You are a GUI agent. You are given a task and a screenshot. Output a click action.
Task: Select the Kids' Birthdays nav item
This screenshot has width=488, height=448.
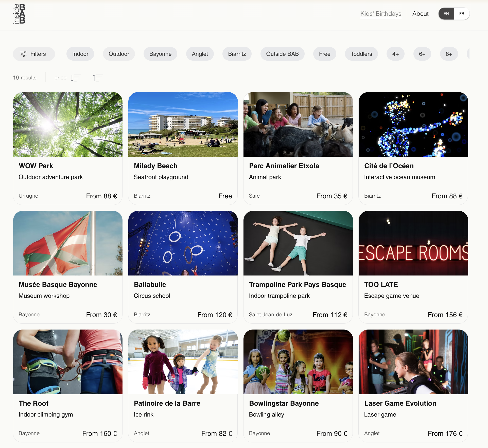[x=381, y=14]
